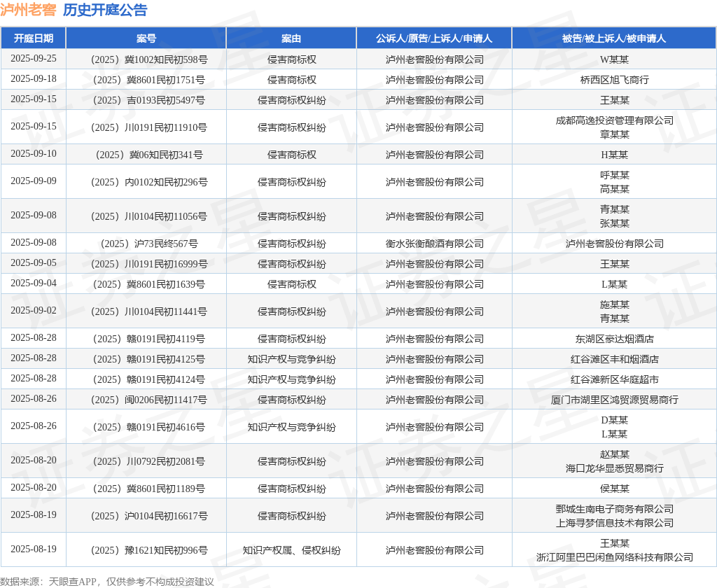Click case number (2025)闽0206民初11417号
Image resolution: width=717 pixels, height=588 pixels.
pos(149,400)
